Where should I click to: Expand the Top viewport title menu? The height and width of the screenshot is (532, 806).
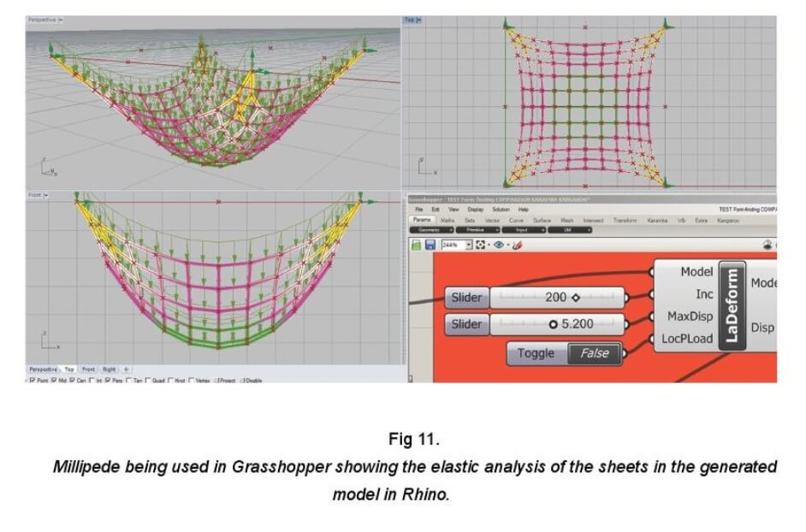coord(419,19)
